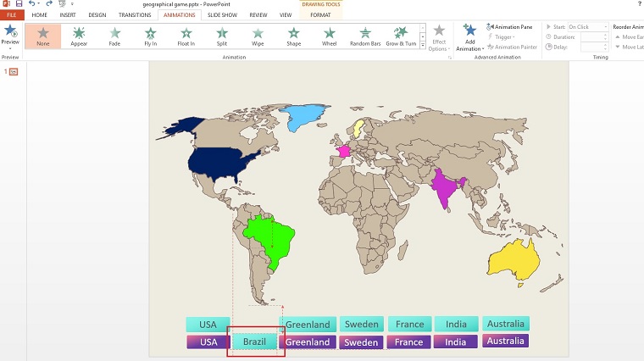Apply the Grow & Turn animation
This screenshot has height=361, width=644.
point(401,36)
